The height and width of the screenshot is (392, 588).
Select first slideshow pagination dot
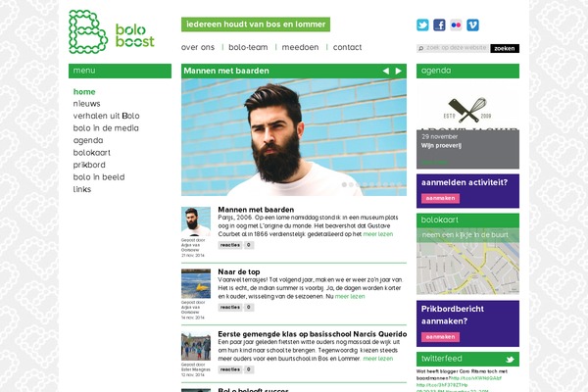point(344,184)
